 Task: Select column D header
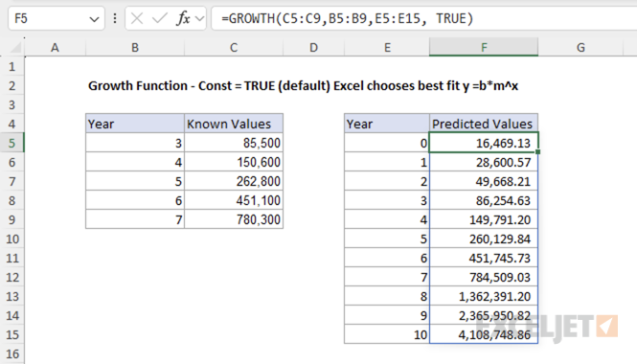click(313, 48)
